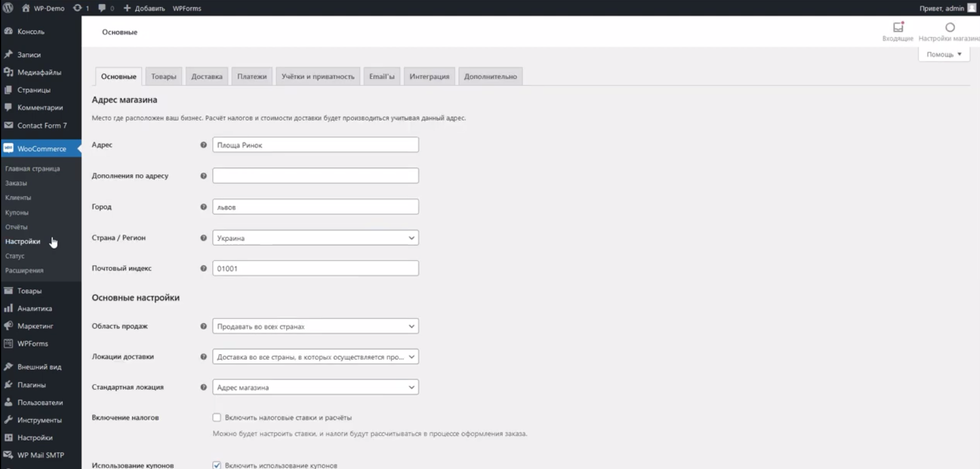This screenshot has height=469, width=980.
Task: Switch to the Доставка tab
Action: 207,76
